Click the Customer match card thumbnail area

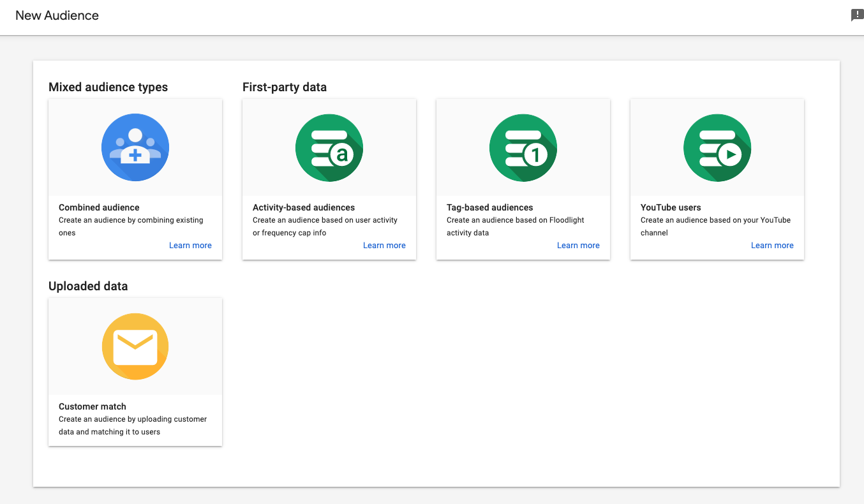point(135,346)
